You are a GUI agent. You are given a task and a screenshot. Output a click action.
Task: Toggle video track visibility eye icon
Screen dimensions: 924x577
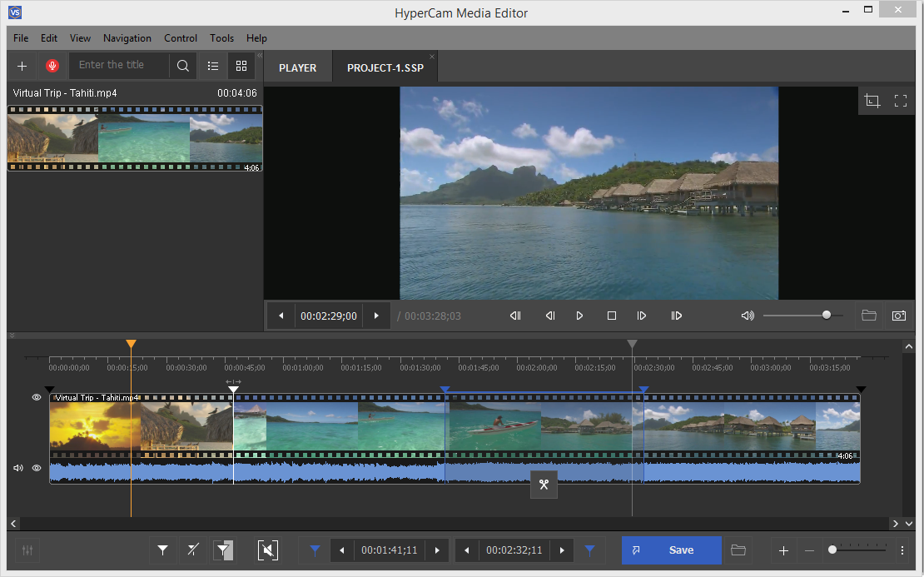coord(37,398)
